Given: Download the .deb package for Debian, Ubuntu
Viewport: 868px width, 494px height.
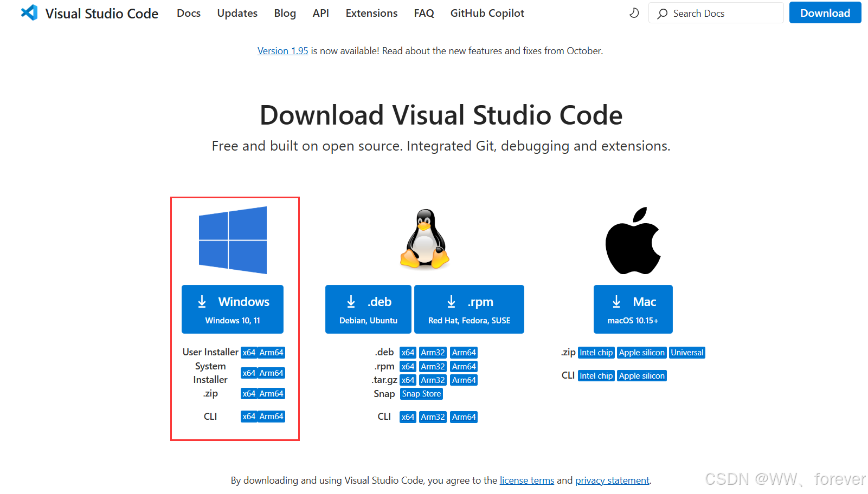Looking at the screenshot, I should (368, 309).
